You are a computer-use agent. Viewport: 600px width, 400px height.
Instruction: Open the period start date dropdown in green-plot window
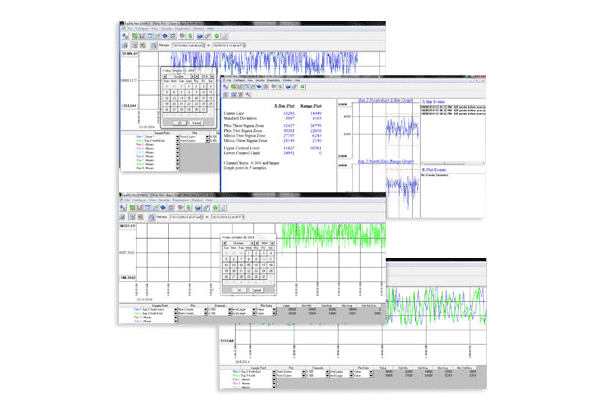click(x=203, y=217)
